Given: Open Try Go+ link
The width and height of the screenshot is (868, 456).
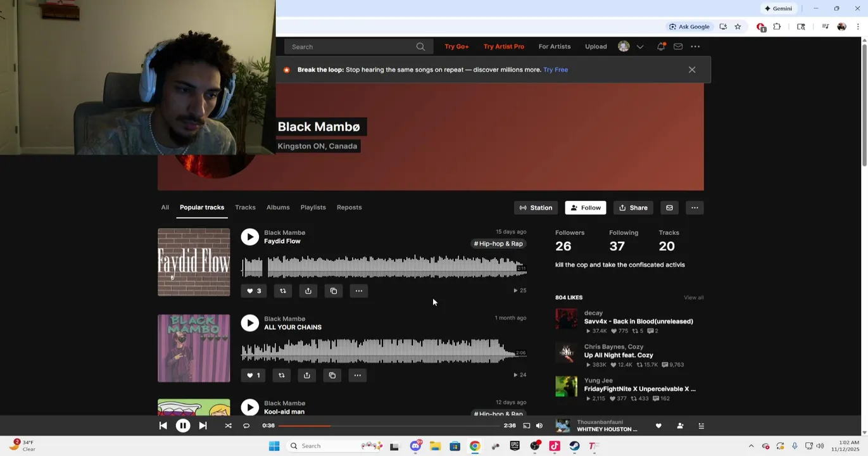Looking at the screenshot, I should (456, 46).
